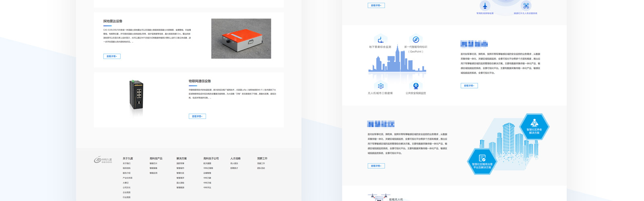This screenshot has height=201, width=644.
Task: Click the 党群工作 footer heading
Action: click(x=262, y=158)
